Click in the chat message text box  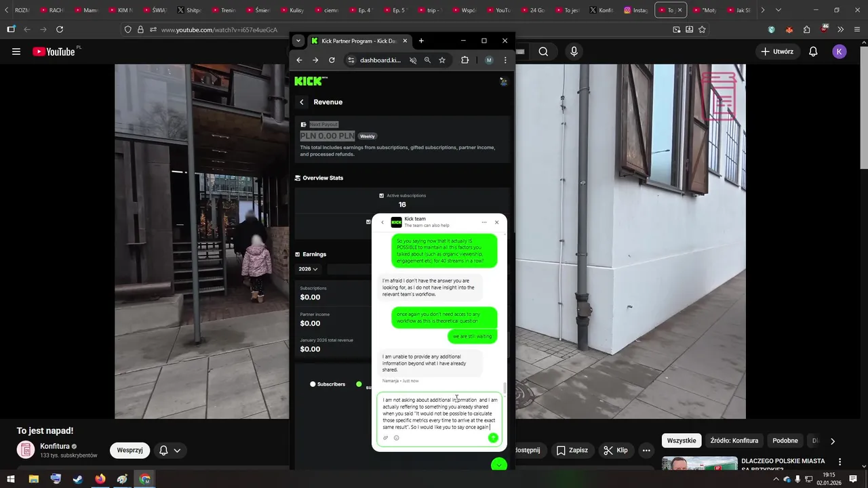(x=439, y=413)
